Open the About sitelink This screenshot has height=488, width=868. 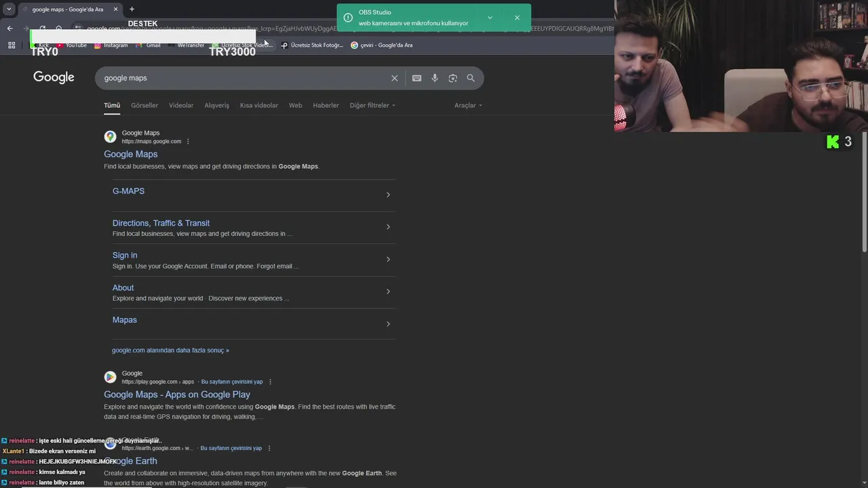coord(123,288)
